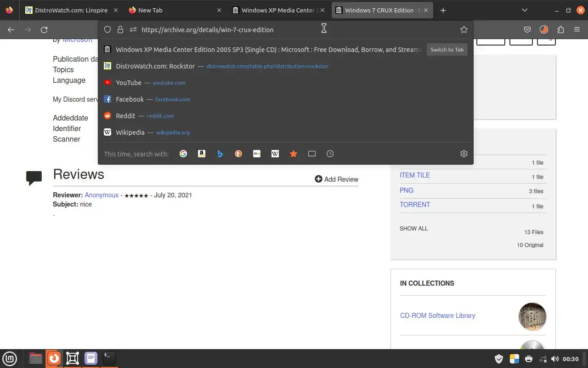Open PNG download option
This screenshot has height=368, width=588.
pos(407,190)
